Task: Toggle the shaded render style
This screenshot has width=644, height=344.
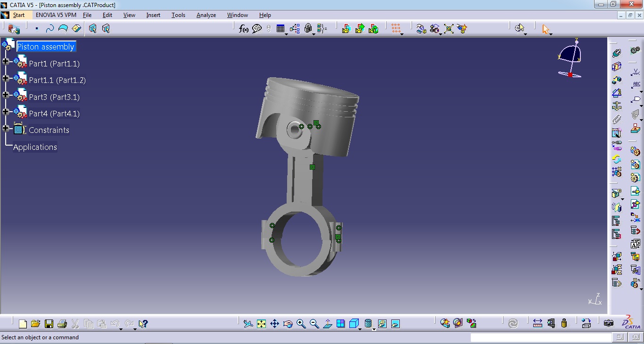Action: (x=368, y=324)
